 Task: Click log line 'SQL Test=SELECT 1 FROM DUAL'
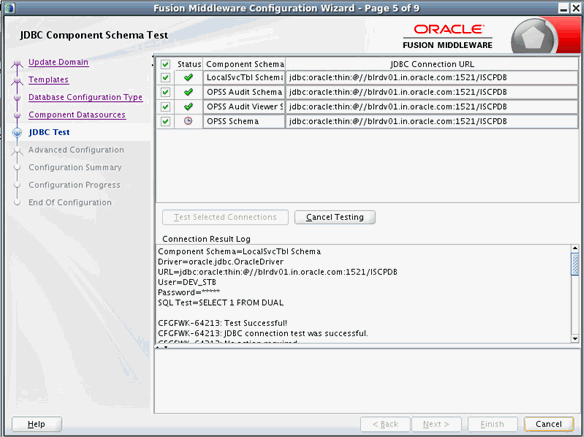(220, 303)
